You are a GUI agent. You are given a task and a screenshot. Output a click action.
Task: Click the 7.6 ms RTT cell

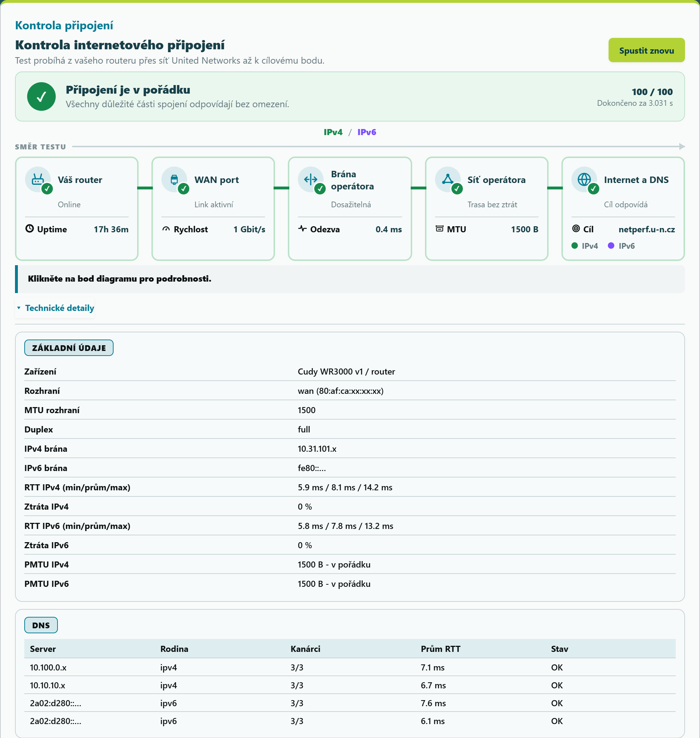(x=433, y=703)
